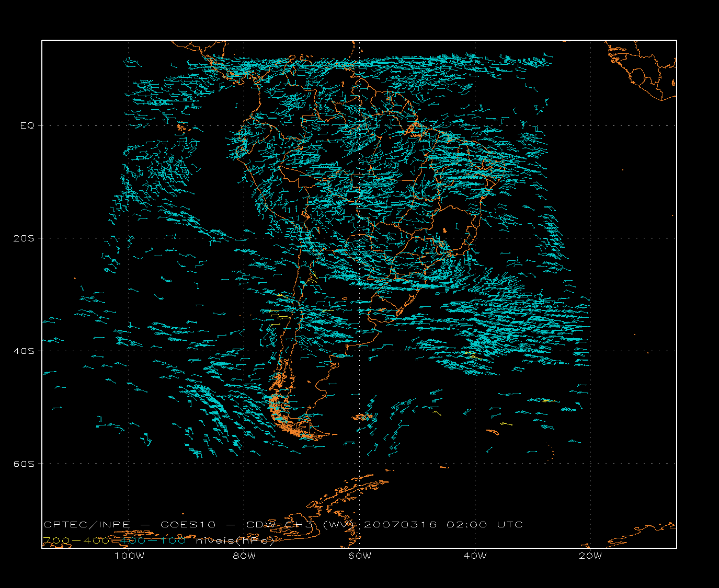Click the 60S latitude label
This screenshot has height=588, width=719.
coord(24,464)
